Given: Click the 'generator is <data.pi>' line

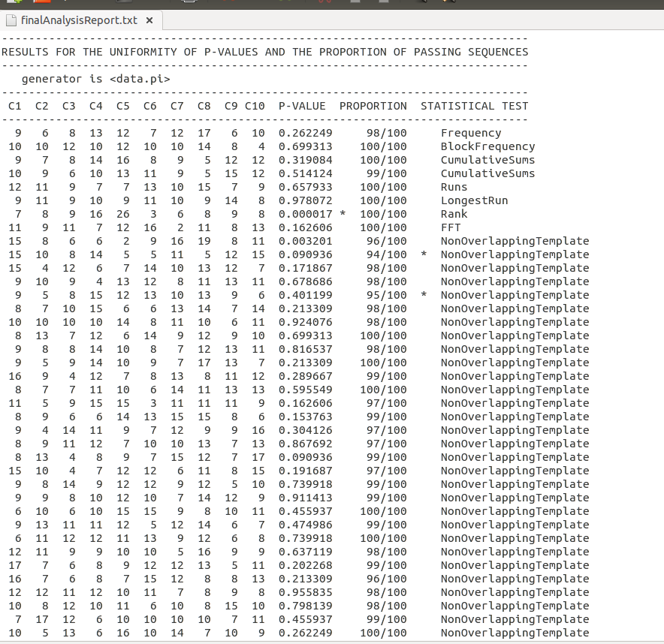Looking at the screenshot, I should (x=95, y=79).
